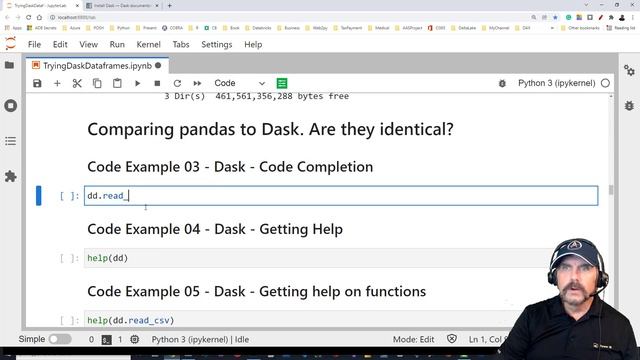Open the file browser folder icon in left sidebar
The image size is (640, 360).
(x=9, y=65)
